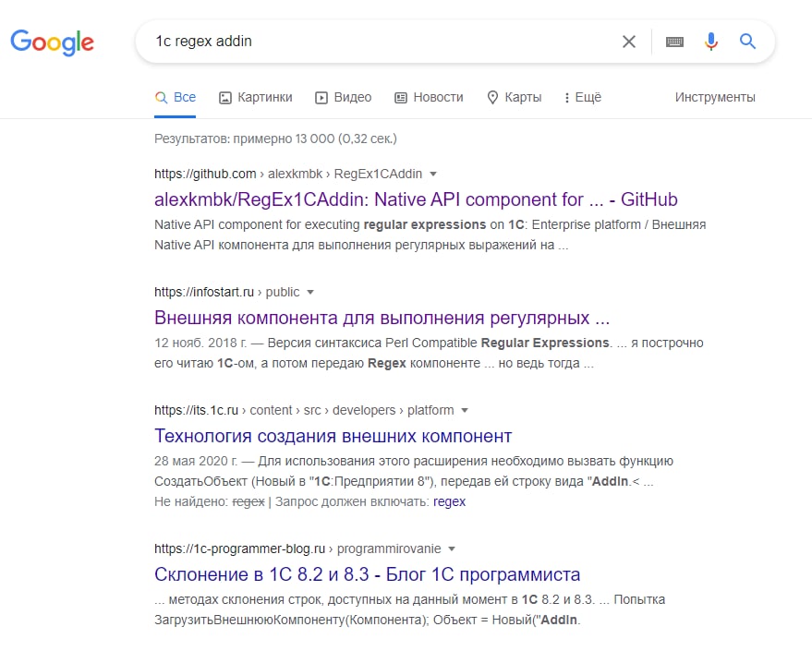Open the on-screen keyboard icon
This screenshot has height=651, width=812.
[674, 42]
